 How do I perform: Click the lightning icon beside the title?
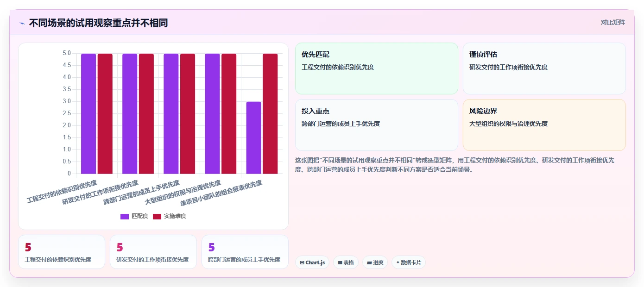22,23
